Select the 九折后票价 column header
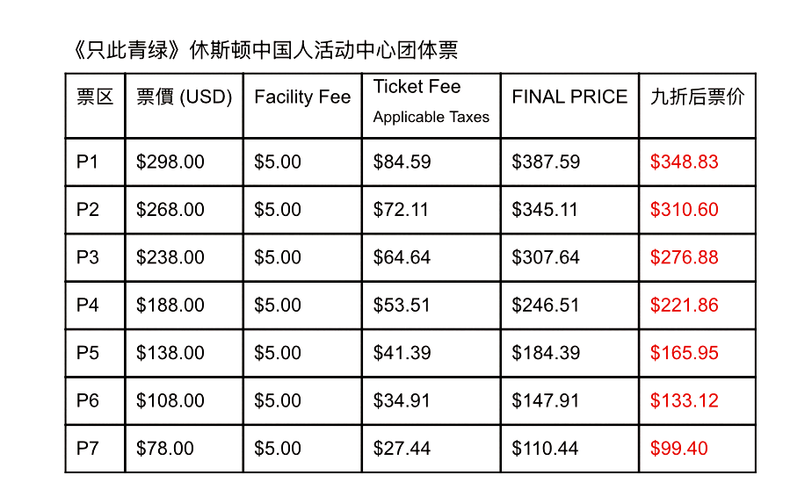Image resolution: width=812 pixels, height=504 pixels. coord(697,97)
